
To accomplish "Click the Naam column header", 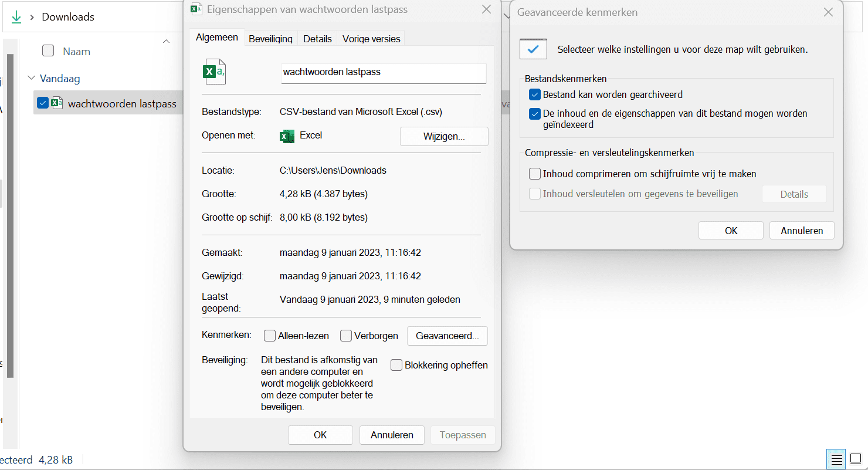I will pyautogui.click(x=77, y=52).
